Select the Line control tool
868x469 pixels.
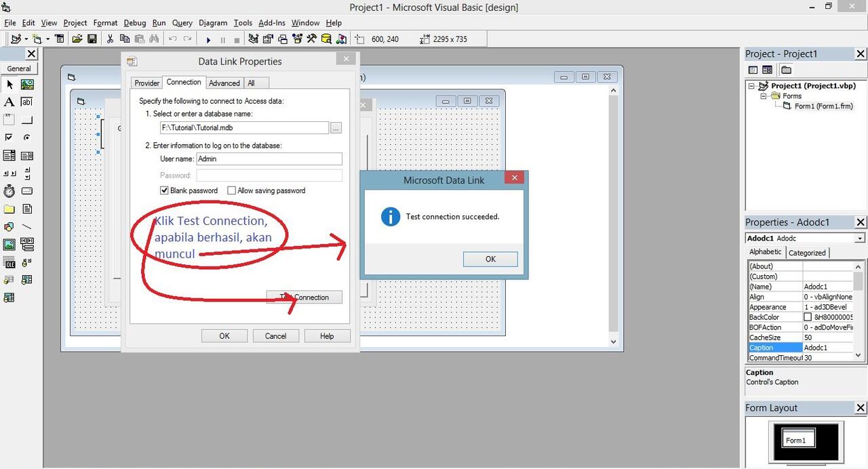[27, 226]
